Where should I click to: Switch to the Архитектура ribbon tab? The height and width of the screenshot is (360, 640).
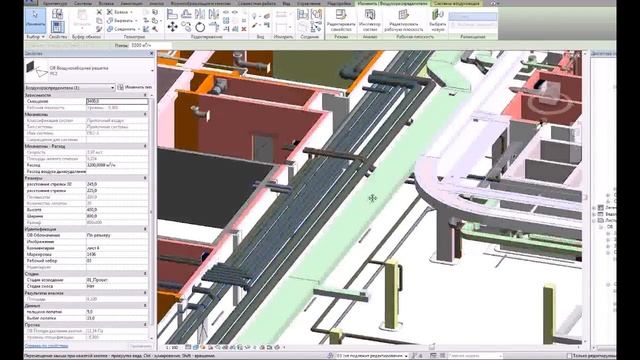click(56, 3)
